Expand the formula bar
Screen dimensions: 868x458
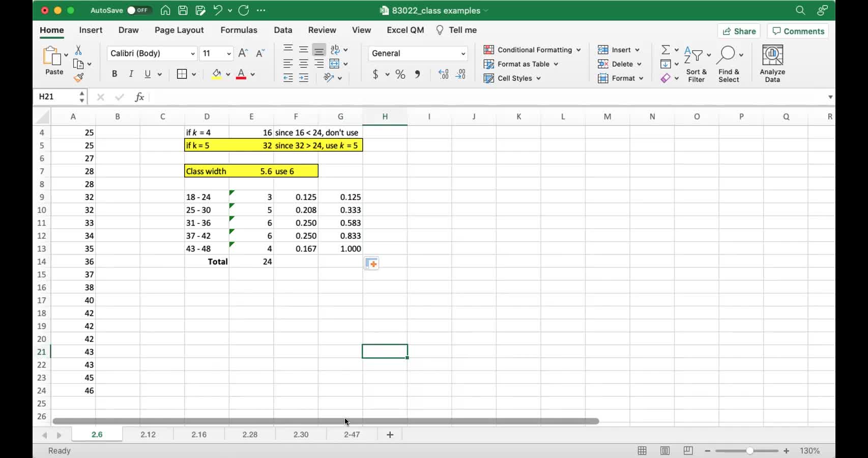(830, 97)
